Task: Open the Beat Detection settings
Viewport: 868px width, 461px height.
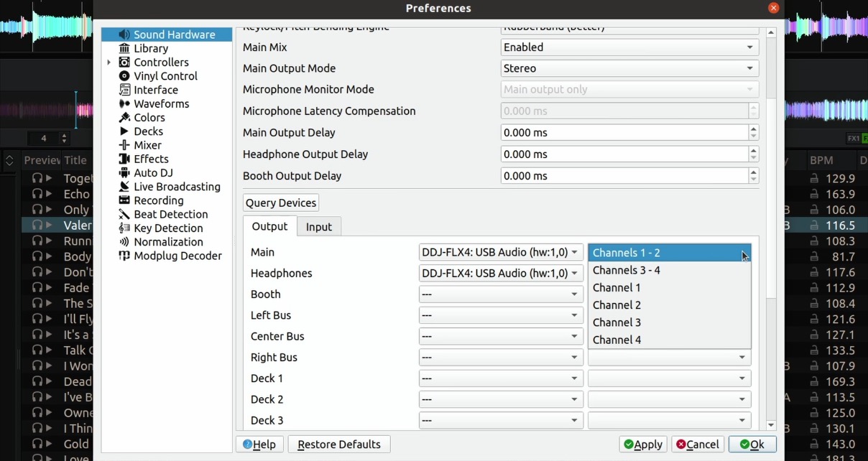Action: pyautogui.click(x=169, y=214)
